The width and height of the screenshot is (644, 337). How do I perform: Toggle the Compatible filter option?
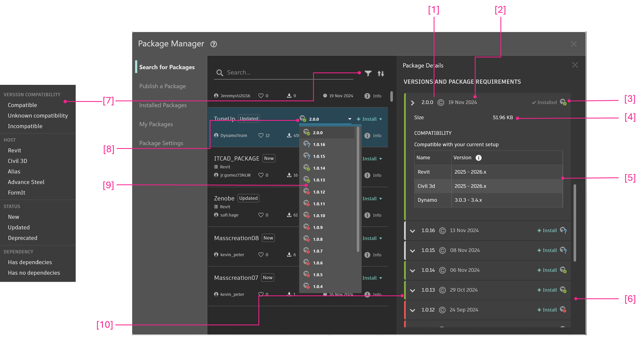(x=22, y=105)
